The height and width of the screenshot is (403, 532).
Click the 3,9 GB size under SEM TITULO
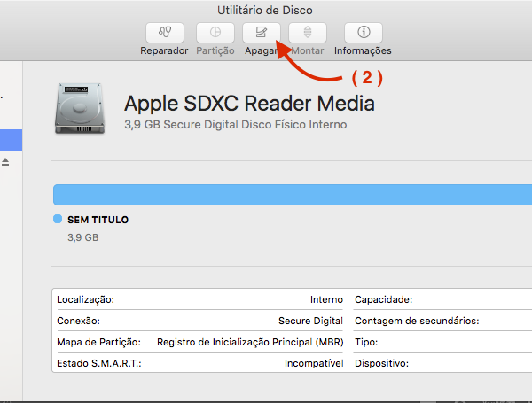tap(83, 237)
